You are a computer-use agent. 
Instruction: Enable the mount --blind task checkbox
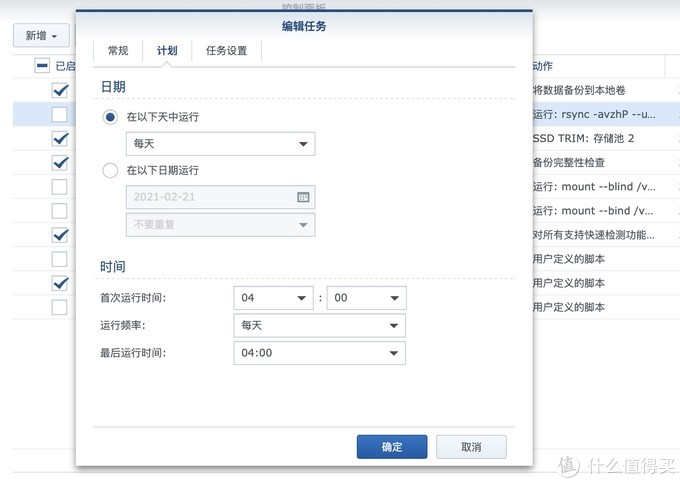click(60, 187)
